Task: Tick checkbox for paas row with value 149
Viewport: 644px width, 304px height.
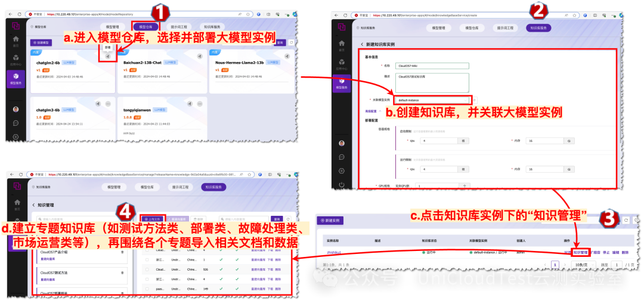Action: [147, 289]
